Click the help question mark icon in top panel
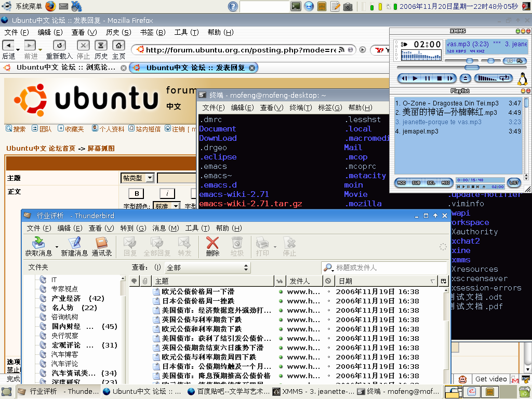The width and height of the screenshot is (532, 399). coord(233,6)
